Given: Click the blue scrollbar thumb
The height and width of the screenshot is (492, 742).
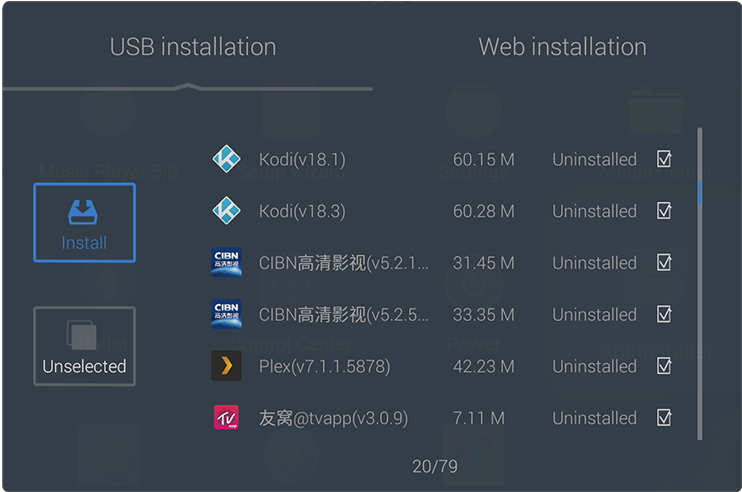Looking at the screenshot, I should (699, 193).
